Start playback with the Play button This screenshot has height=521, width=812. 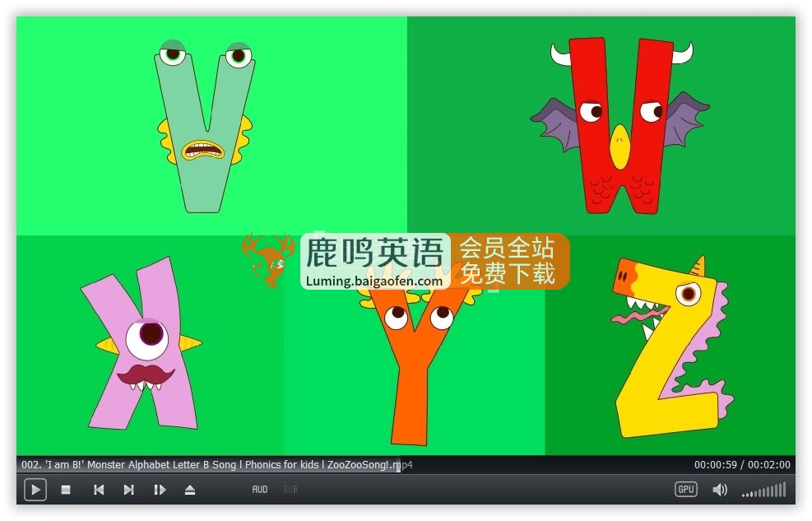[35, 490]
